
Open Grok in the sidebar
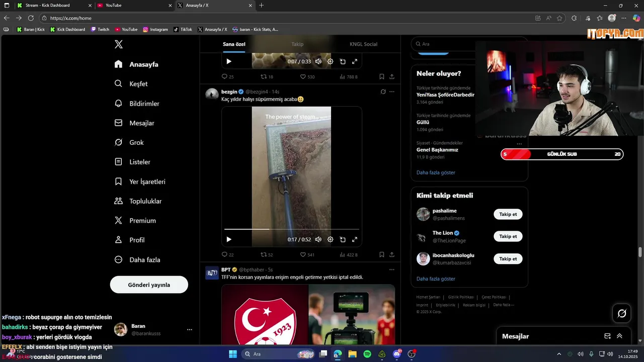click(129, 143)
